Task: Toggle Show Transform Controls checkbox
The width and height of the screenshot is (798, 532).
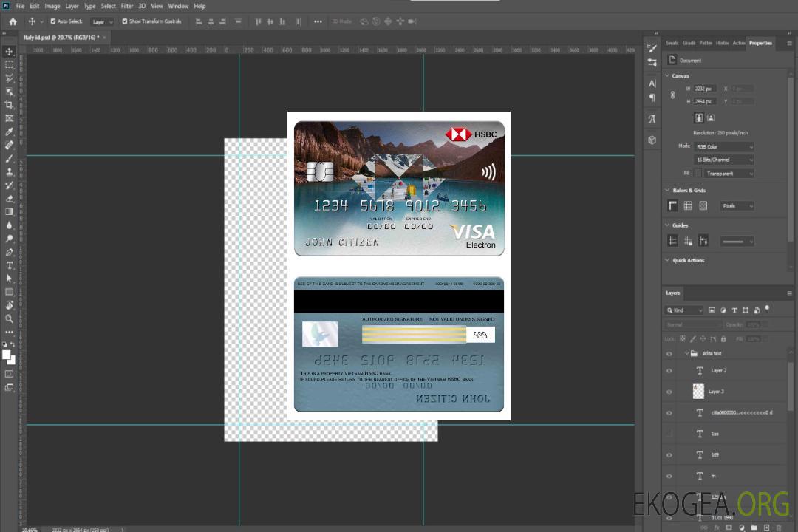Action: point(125,21)
